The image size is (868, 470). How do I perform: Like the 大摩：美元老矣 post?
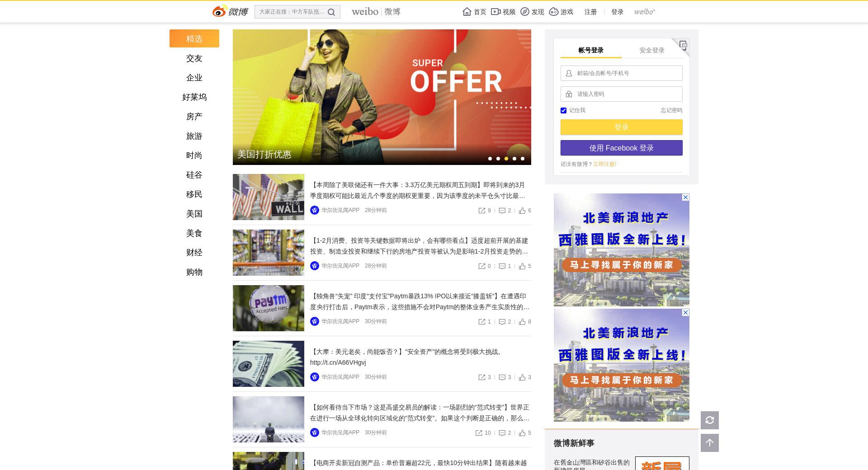coord(522,377)
